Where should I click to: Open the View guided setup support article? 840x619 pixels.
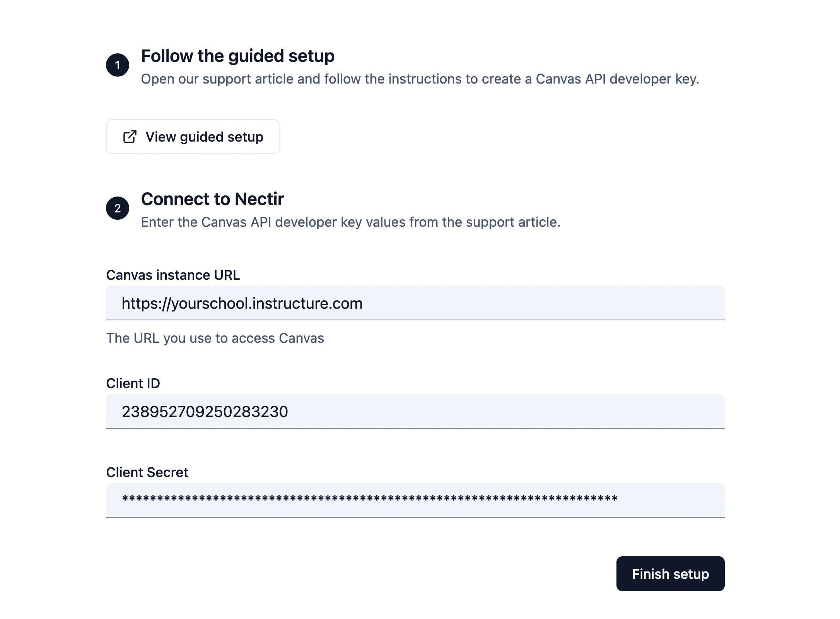192,137
